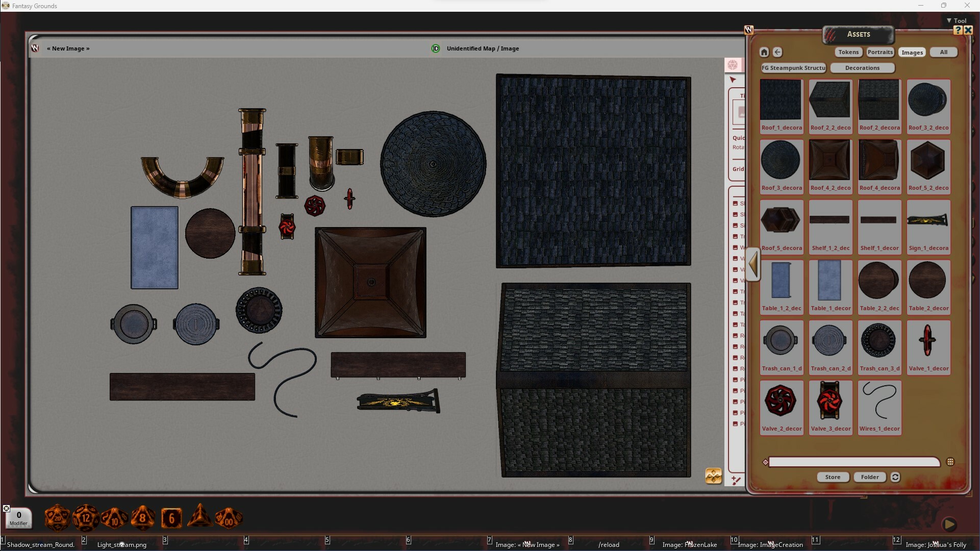Click the help question mark on the Assets window

coord(958,30)
